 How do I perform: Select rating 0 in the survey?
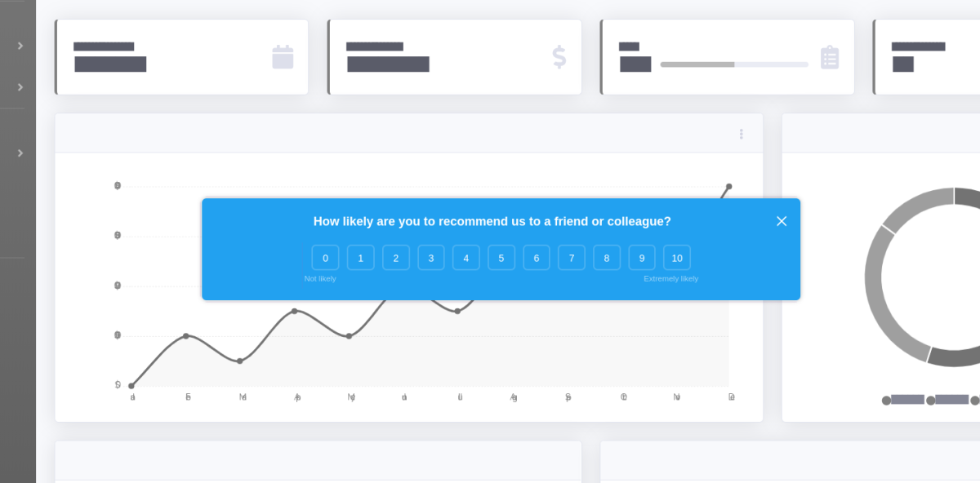click(x=325, y=258)
